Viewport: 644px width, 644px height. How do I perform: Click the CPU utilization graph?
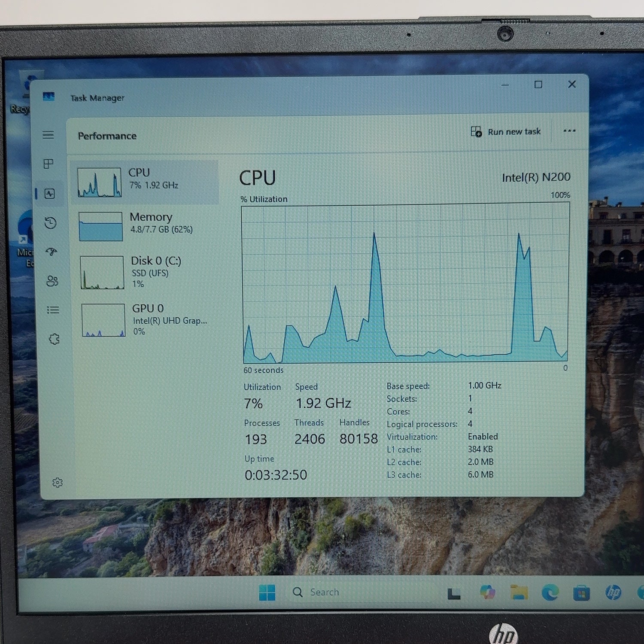[x=405, y=284]
